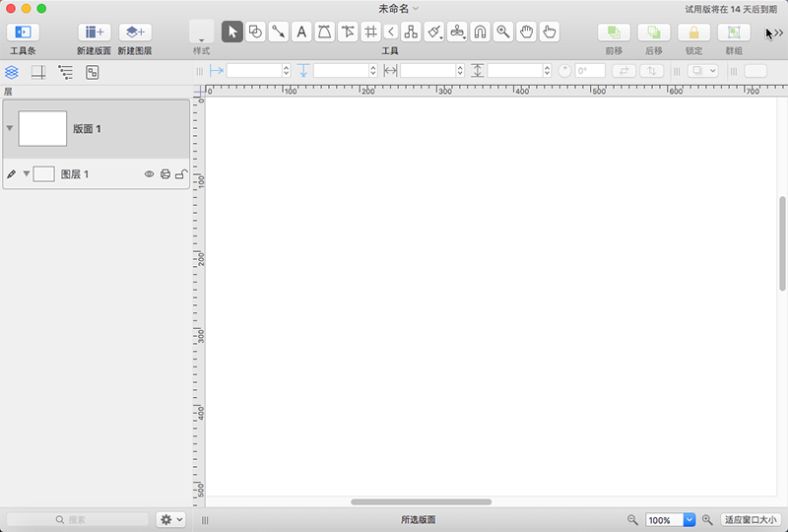The height and width of the screenshot is (532, 788).
Task: Click the 前移 bring forward button
Action: click(614, 33)
